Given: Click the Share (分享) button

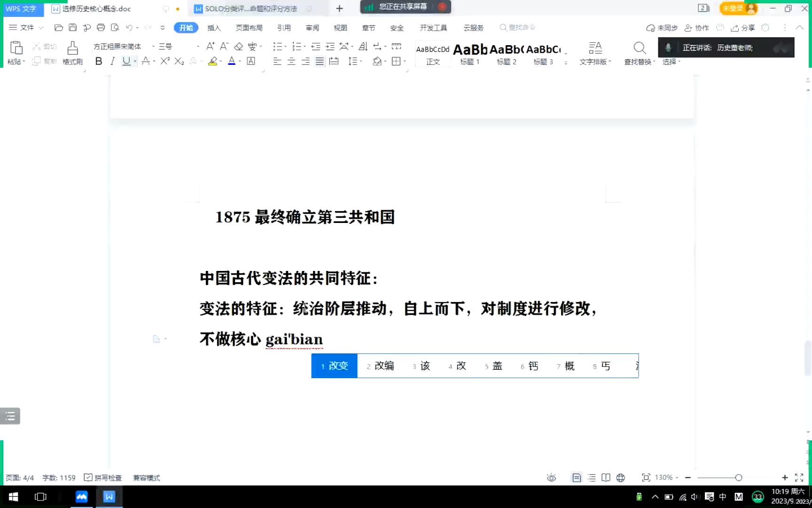Looking at the screenshot, I should tap(743, 28).
